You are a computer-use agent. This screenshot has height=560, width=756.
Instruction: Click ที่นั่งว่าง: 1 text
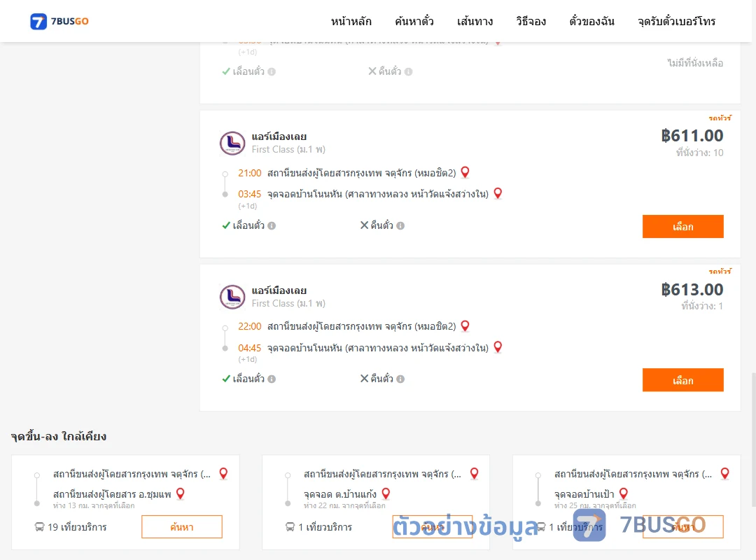click(x=702, y=307)
